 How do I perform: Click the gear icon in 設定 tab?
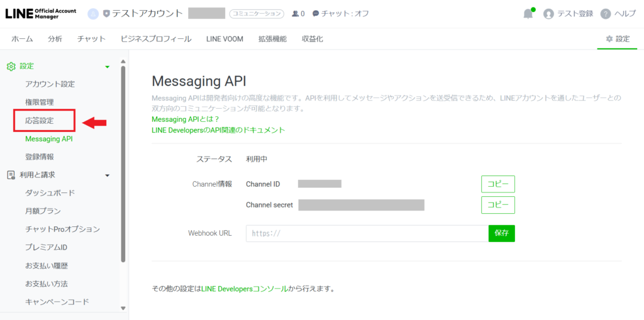(609, 39)
